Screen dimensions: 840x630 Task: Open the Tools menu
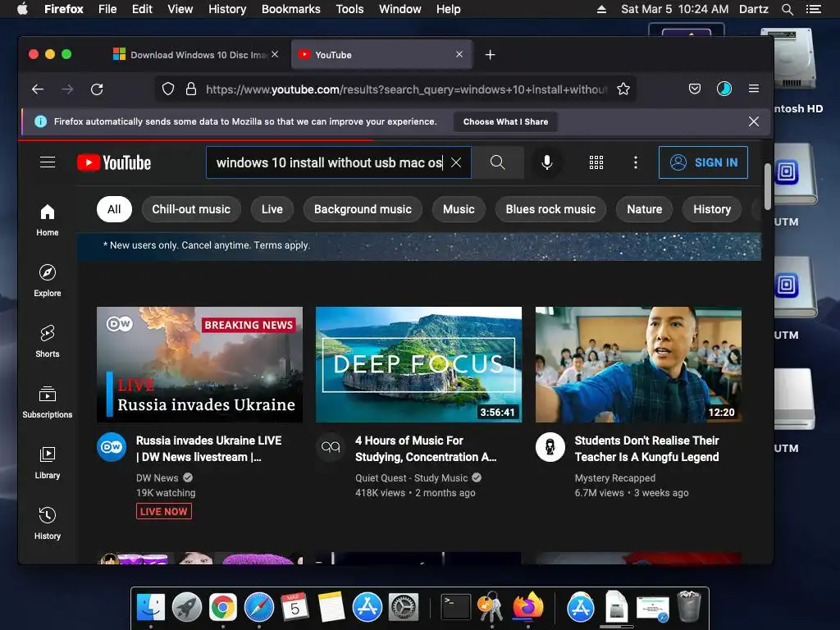click(349, 9)
